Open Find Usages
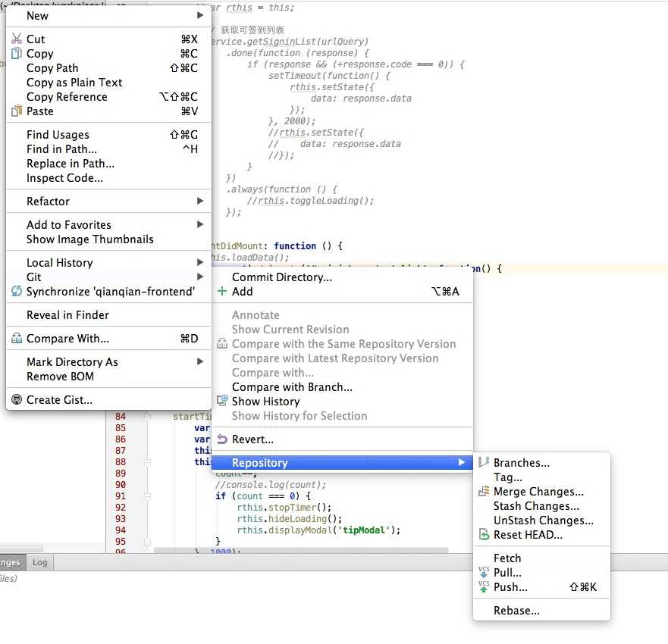This screenshot has width=668, height=644. [x=108, y=135]
